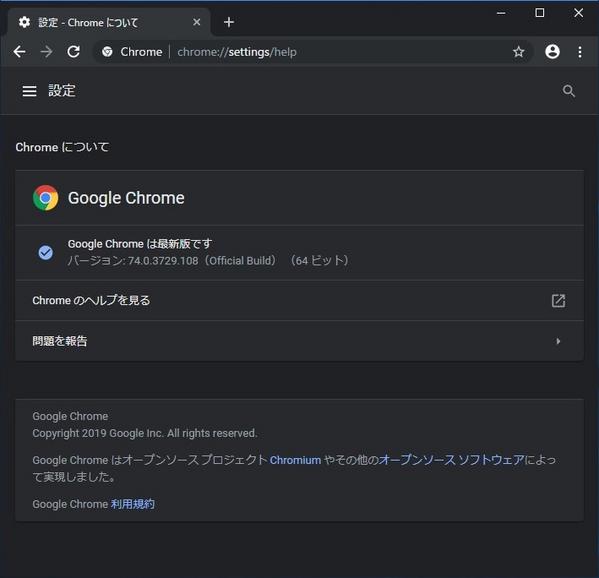599x578 pixels.
Task: Click the forward navigation arrow
Action: (x=46, y=52)
